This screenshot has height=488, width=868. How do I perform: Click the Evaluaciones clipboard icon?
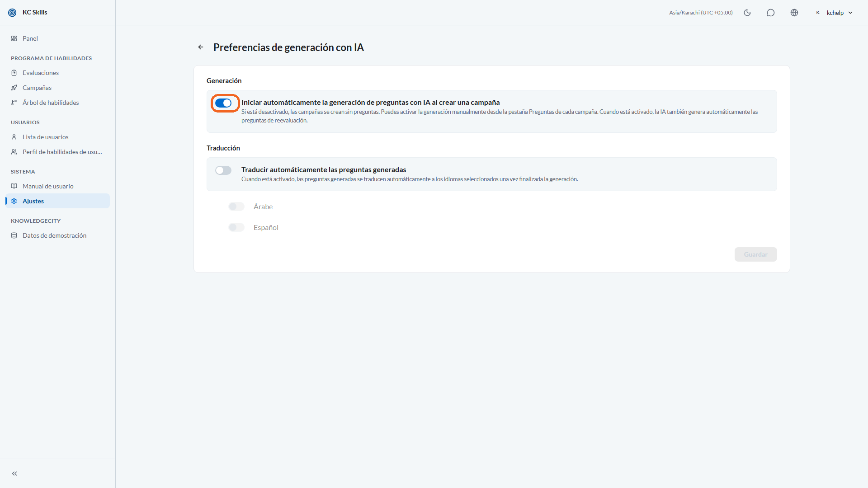(x=14, y=73)
